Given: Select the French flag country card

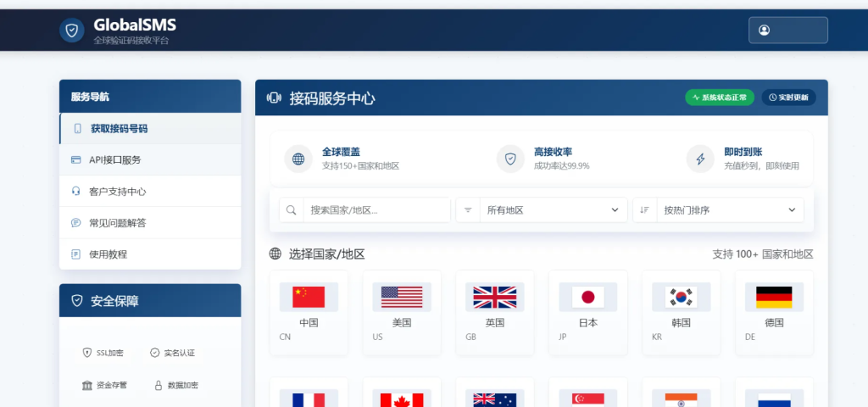Looking at the screenshot, I should tap(309, 393).
